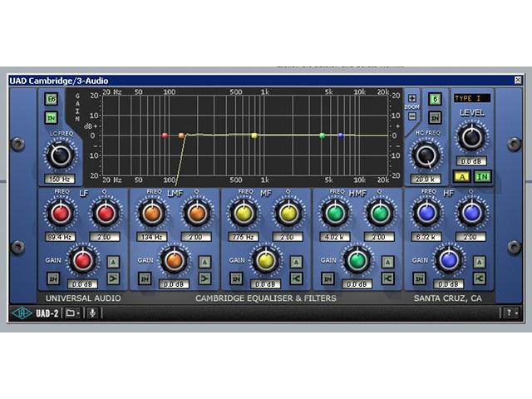Toggle the LF band IN button

[x=53, y=278]
